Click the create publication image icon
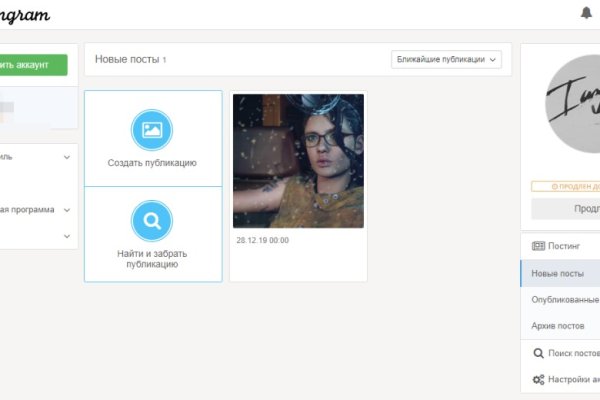Screen dimensions: 600x400 pyautogui.click(x=152, y=130)
